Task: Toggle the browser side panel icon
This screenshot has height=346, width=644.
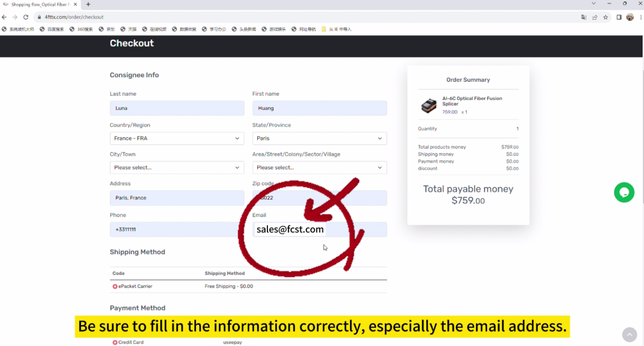Action: [x=619, y=17]
